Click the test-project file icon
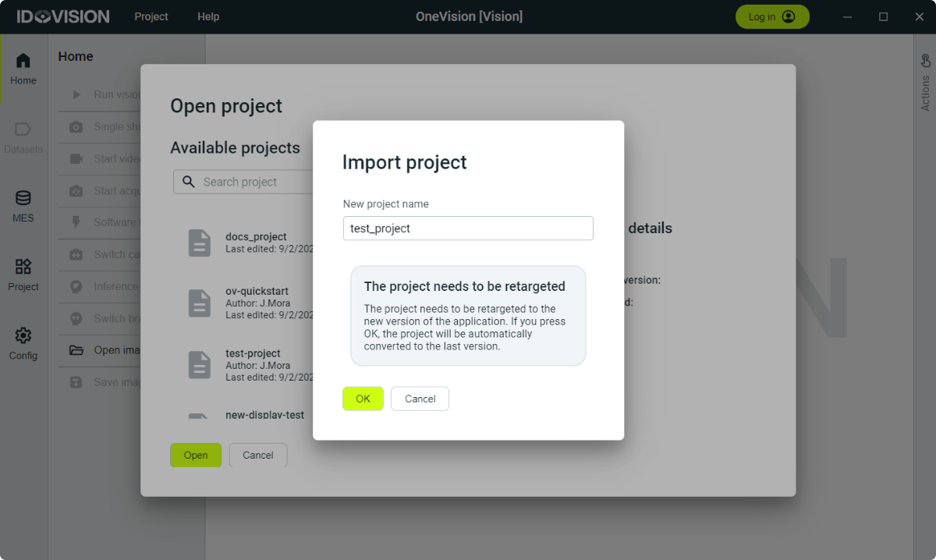936x560 pixels. point(200,364)
